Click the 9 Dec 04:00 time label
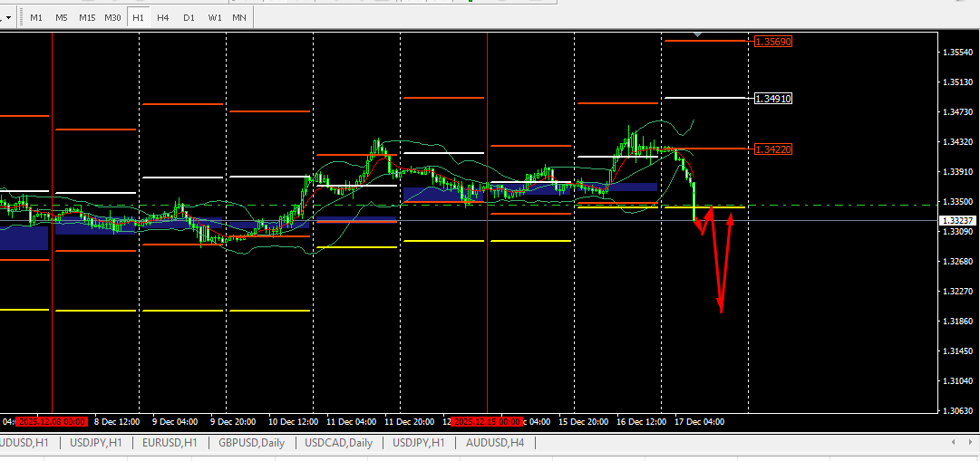Screen dimensions: 980x461 click(x=174, y=422)
